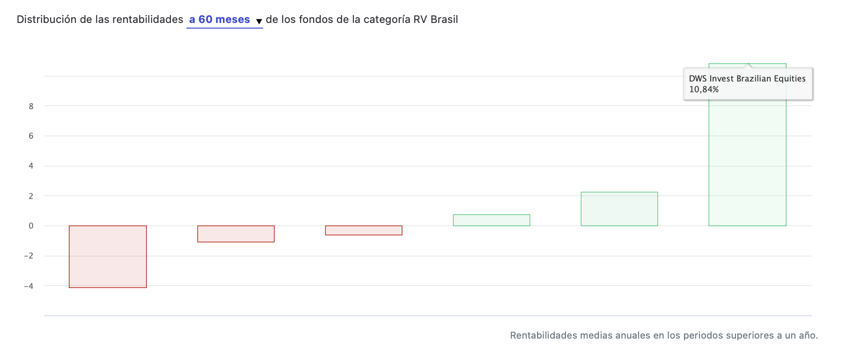Click the 10,84% value in the tooltip

[x=704, y=89]
